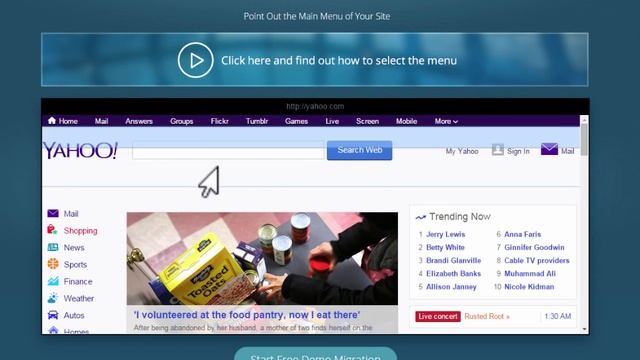Screen dimensions: 640x360
Task: Select Flickr in the top navigation bar
Action: [x=220, y=121]
